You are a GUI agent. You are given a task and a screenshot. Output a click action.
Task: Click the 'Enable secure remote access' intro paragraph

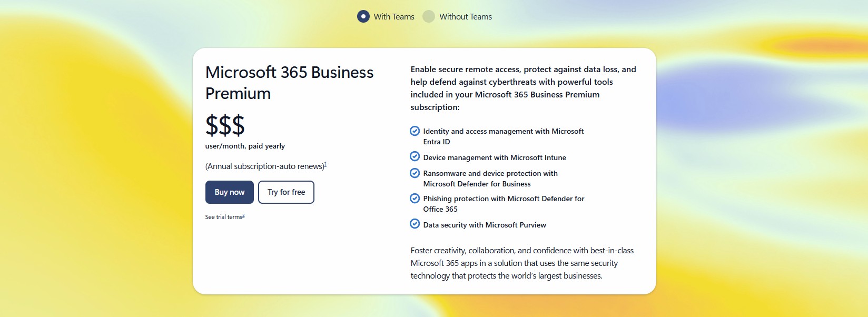coord(524,88)
